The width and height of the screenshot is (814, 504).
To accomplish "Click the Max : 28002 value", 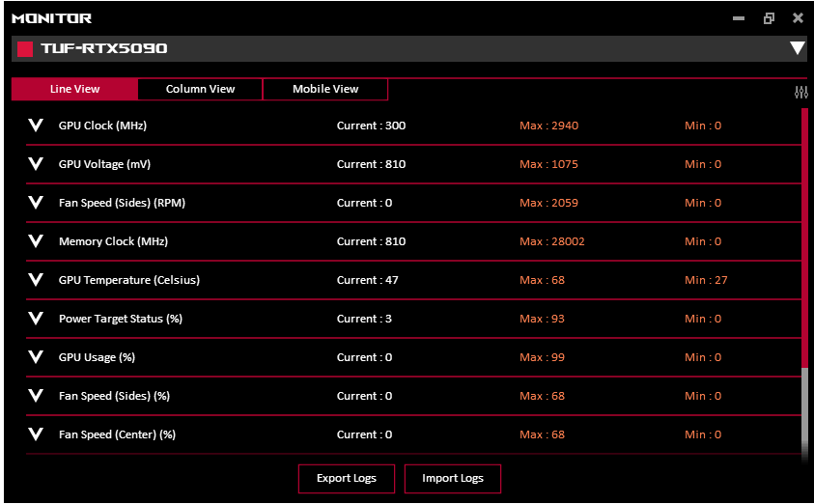I will pyautogui.click(x=551, y=241).
